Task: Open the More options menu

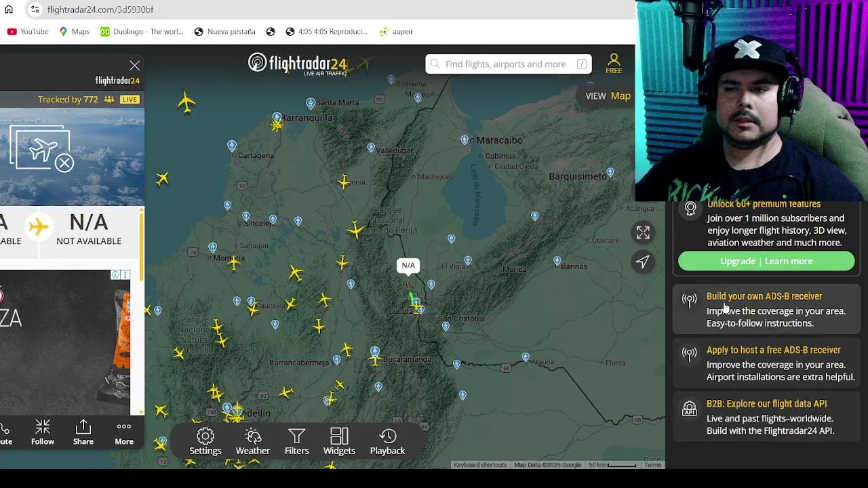Action: [124, 432]
